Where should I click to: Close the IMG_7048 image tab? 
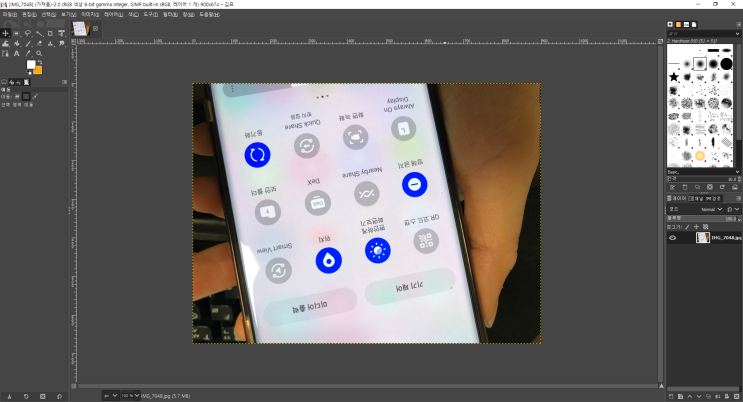95,28
